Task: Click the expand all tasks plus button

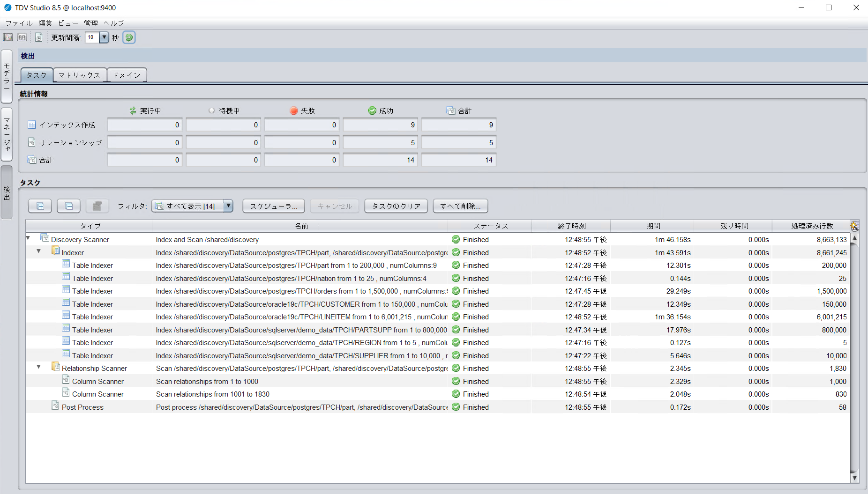Action: click(x=40, y=206)
